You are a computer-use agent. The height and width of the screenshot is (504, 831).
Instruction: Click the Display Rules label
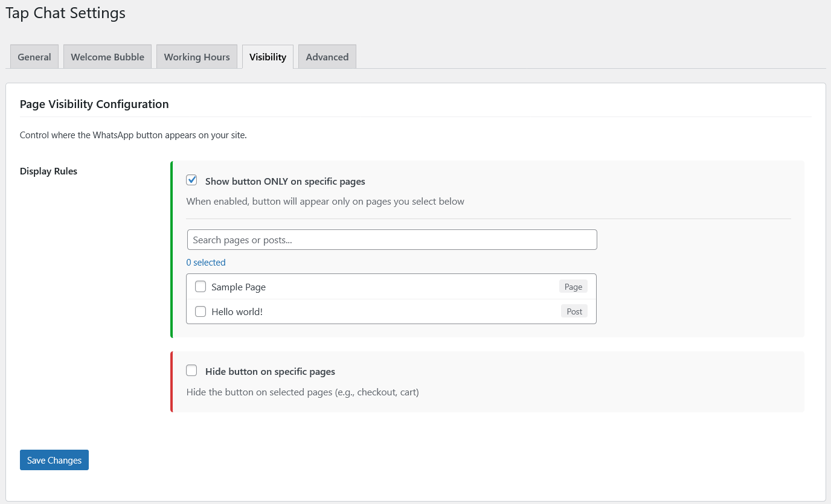coord(48,171)
